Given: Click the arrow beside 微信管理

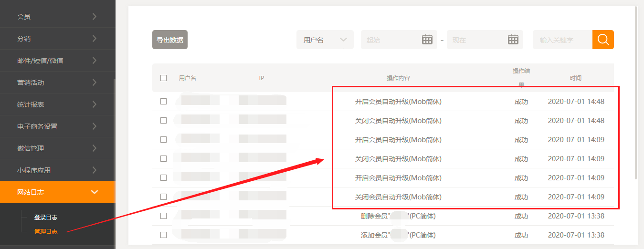Looking at the screenshot, I should point(95,148).
